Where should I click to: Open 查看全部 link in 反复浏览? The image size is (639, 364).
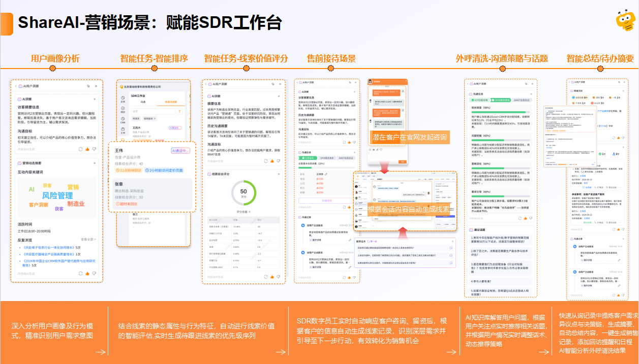click(88, 239)
